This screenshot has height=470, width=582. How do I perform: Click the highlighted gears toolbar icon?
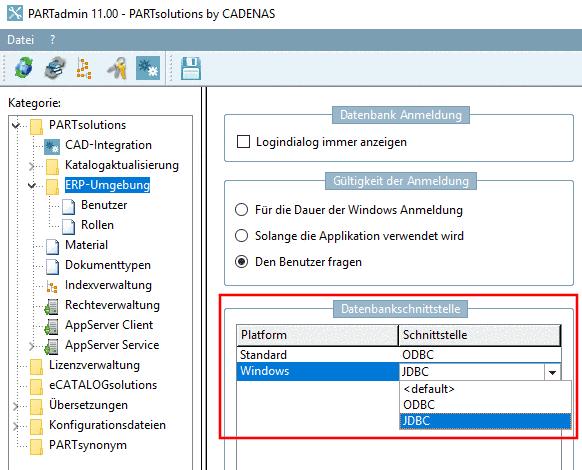point(148,68)
